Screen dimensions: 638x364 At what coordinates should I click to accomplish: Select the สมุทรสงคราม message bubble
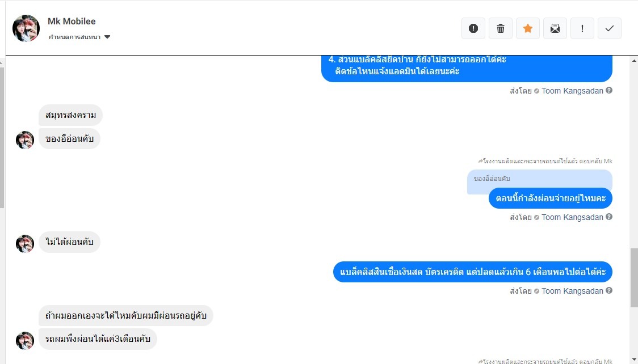pyautogui.click(x=71, y=115)
